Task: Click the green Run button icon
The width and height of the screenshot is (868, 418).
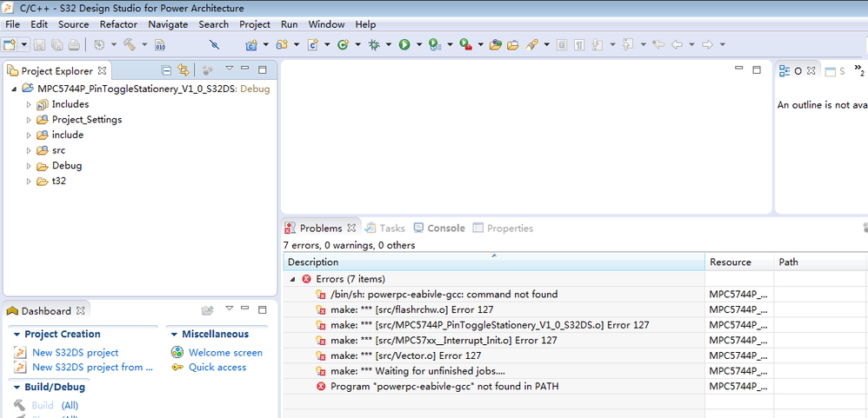Action: point(404,45)
